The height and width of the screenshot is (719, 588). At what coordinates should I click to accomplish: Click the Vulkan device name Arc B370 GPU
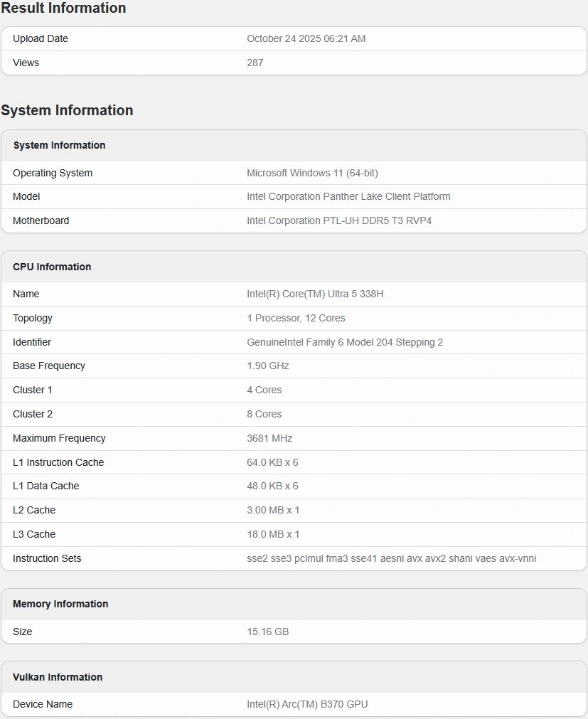pyautogui.click(x=307, y=704)
